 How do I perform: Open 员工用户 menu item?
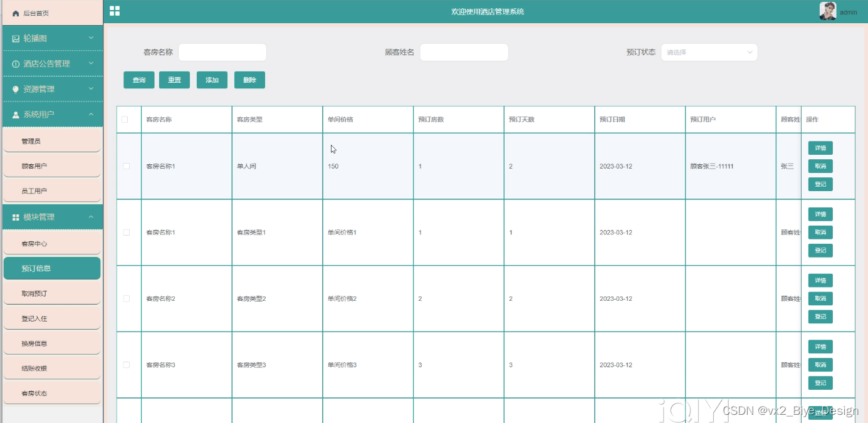point(52,191)
